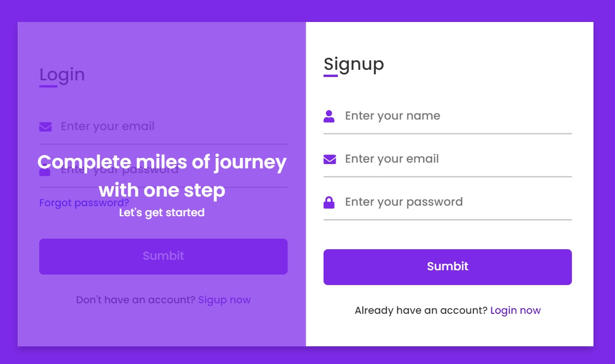
Task: Focus the Login 'Enter your password' field
Action: point(163,170)
